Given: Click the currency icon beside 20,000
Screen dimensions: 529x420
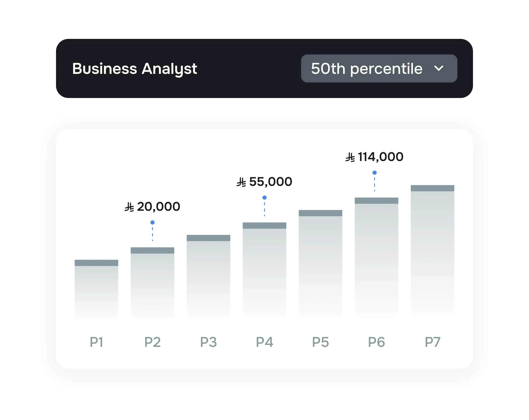Looking at the screenshot, I should click(130, 207).
